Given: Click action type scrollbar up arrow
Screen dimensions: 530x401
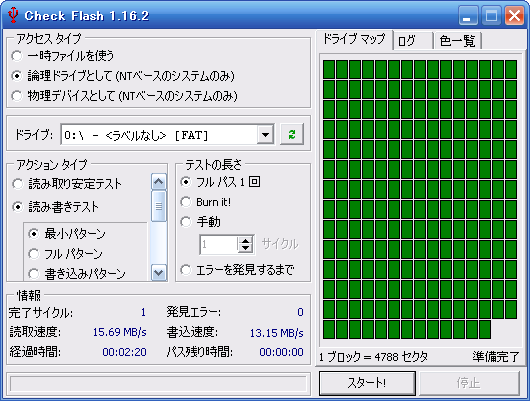Looking at the screenshot, I should (159, 182).
